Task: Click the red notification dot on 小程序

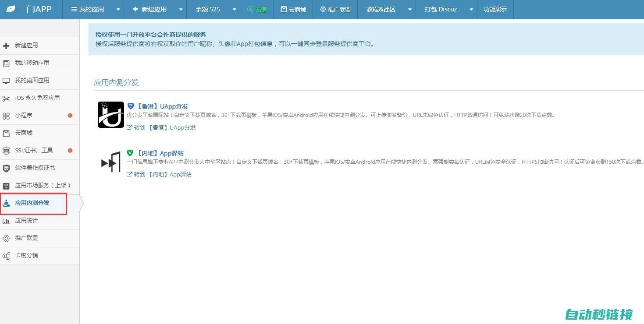Action: pos(70,116)
